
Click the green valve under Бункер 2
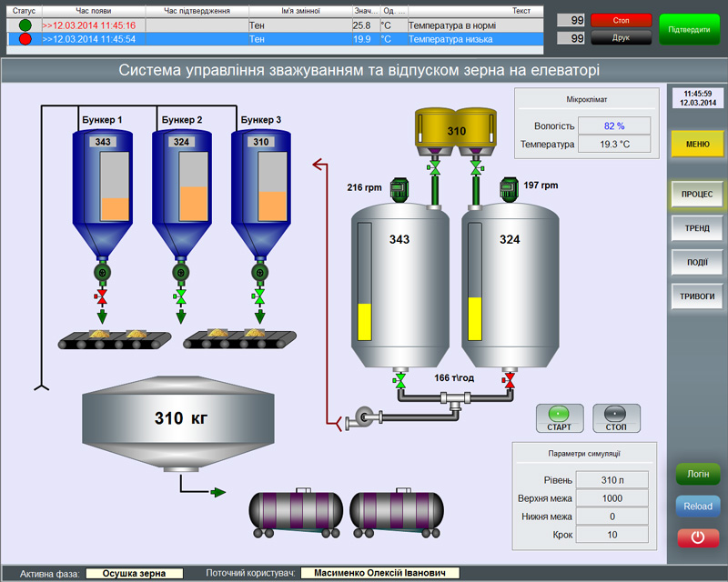181,297
